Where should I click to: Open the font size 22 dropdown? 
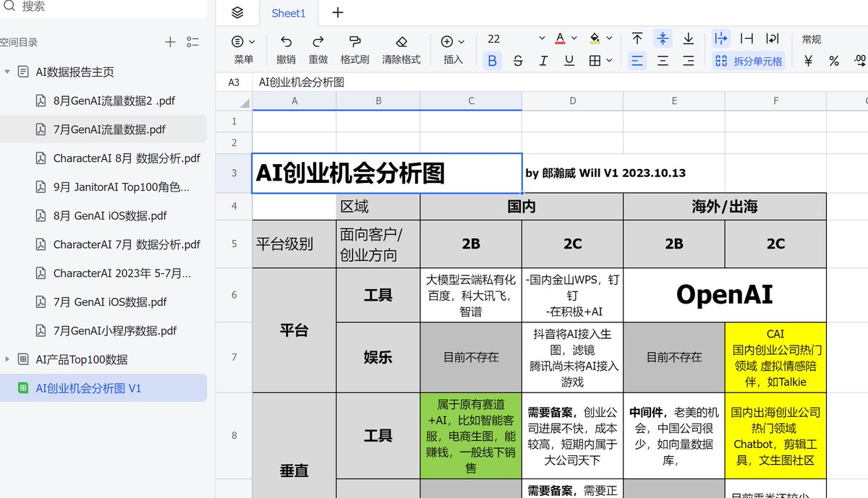515,39
